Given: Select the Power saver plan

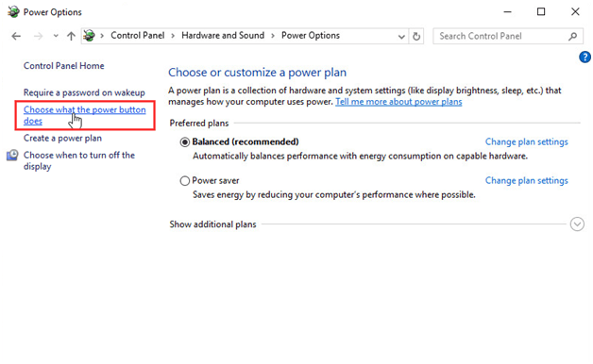Looking at the screenshot, I should (x=184, y=181).
